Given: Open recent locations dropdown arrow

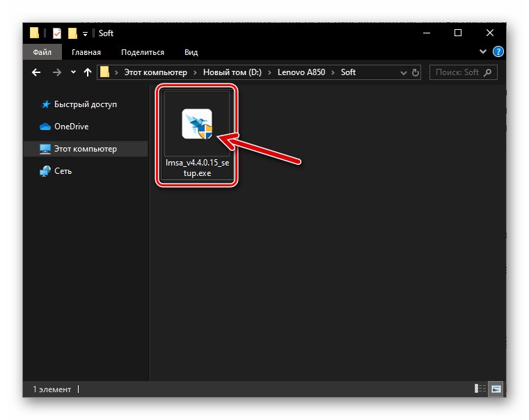Looking at the screenshot, I should click(73, 72).
